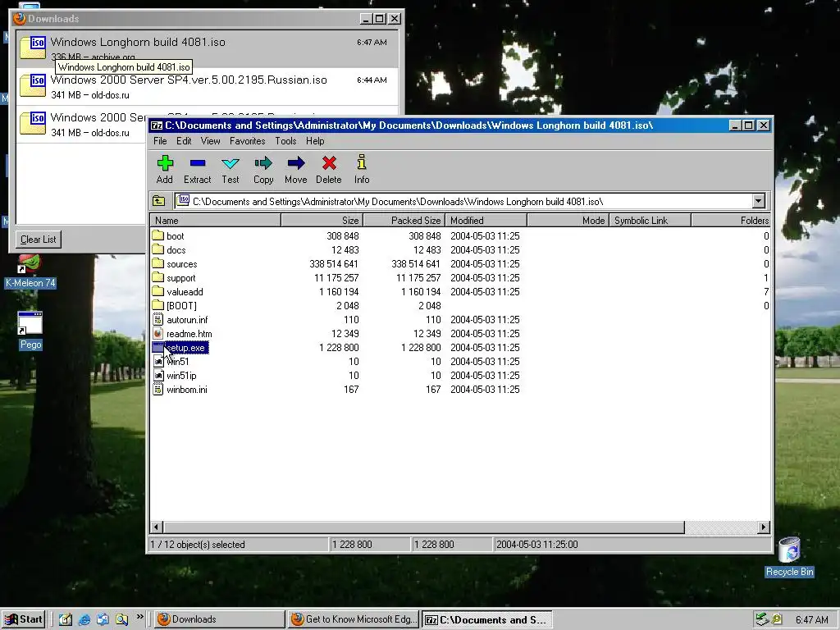Select the boot folder icon
Screen dimensions: 840x630
click(x=157, y=235)
